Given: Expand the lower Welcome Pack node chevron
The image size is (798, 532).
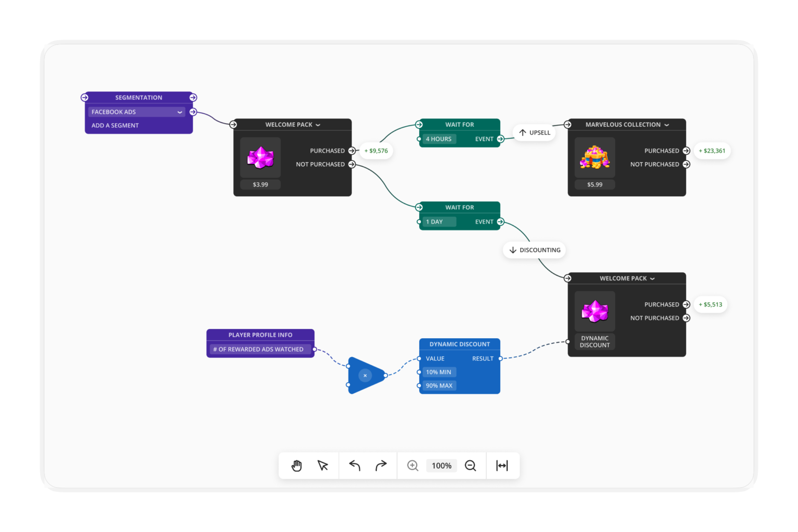Looking at the screenshot, I should [652, 278].
